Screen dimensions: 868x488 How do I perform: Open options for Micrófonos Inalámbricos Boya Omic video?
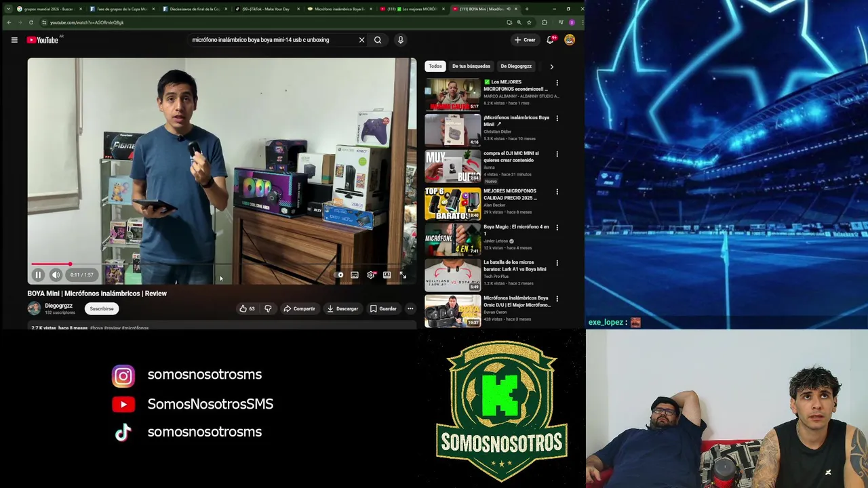557,298
